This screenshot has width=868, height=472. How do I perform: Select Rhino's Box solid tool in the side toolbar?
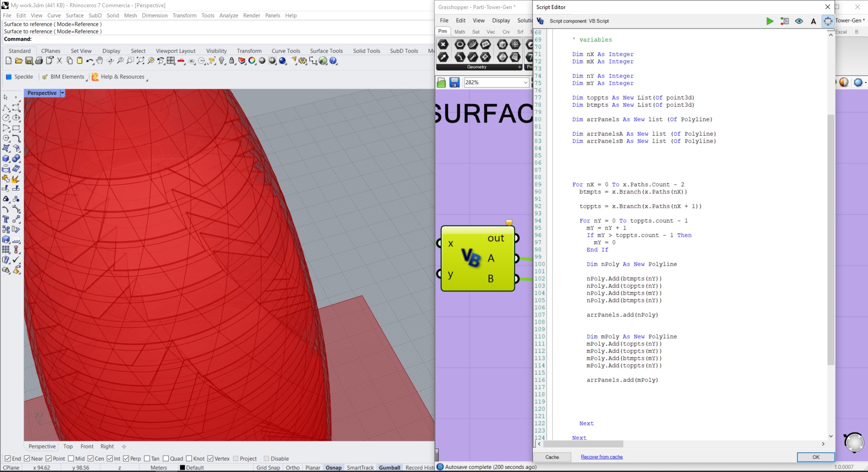6,159
